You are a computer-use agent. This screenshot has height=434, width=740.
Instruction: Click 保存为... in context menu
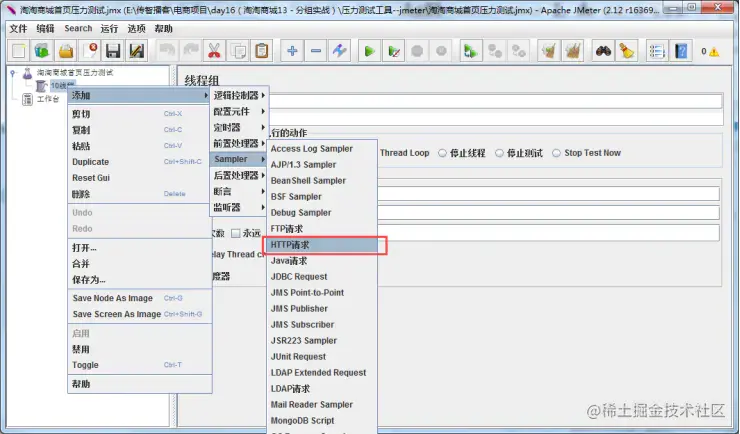click(139, 280)
